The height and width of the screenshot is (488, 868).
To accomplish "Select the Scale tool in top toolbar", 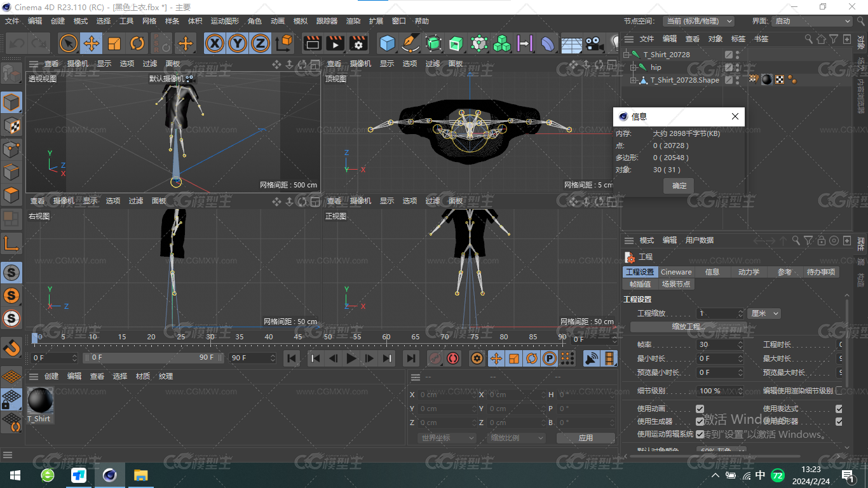I will pyautogui.click(x=114, y=43).
